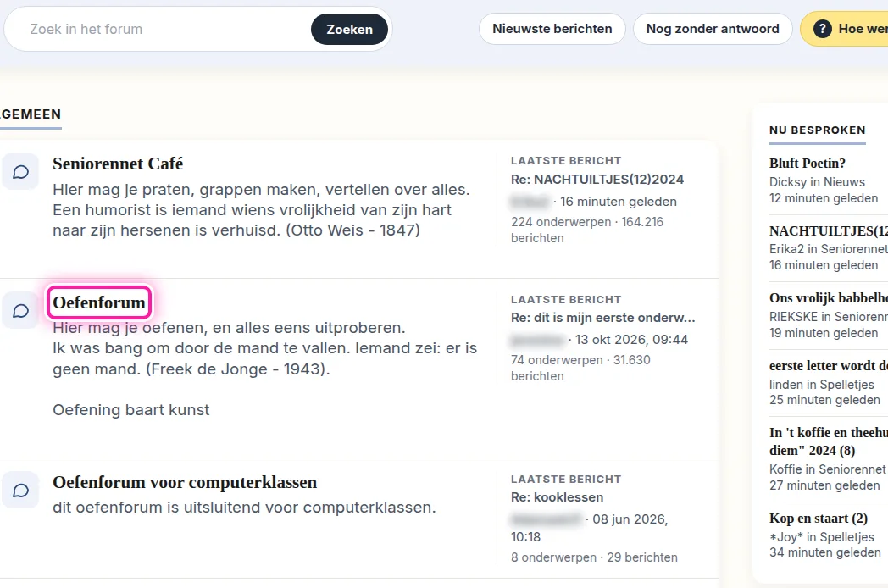Click '25 minuten geleden' timestamp
888x588 pixels.
(x=824, y=400)
